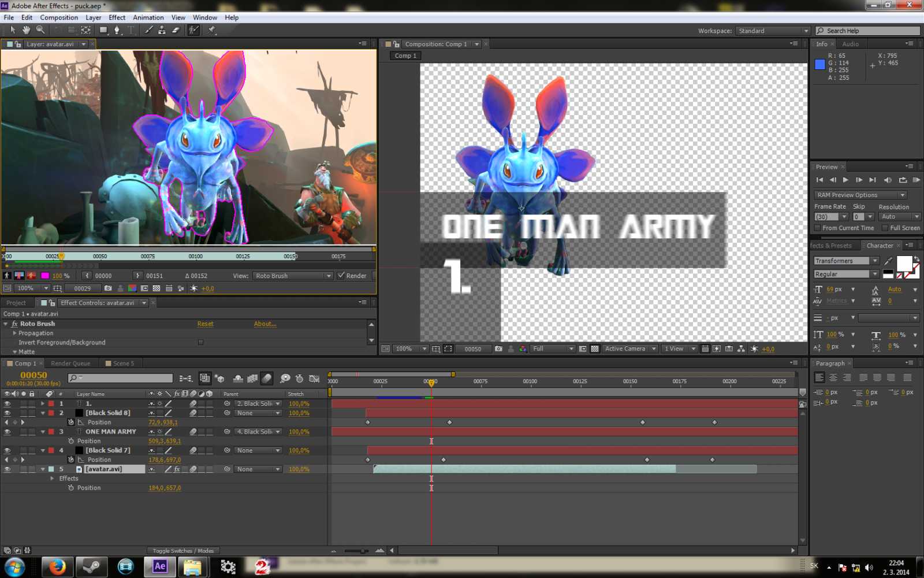The image size is (924, 578).
Task: Switch to the Project panel tab
Action: (16, 303)
